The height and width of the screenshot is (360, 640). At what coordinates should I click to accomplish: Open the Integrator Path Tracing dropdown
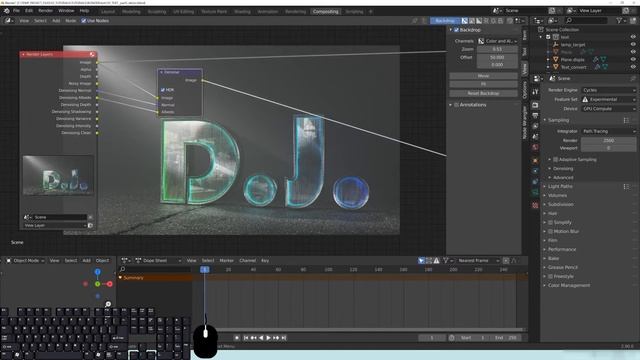609,131
